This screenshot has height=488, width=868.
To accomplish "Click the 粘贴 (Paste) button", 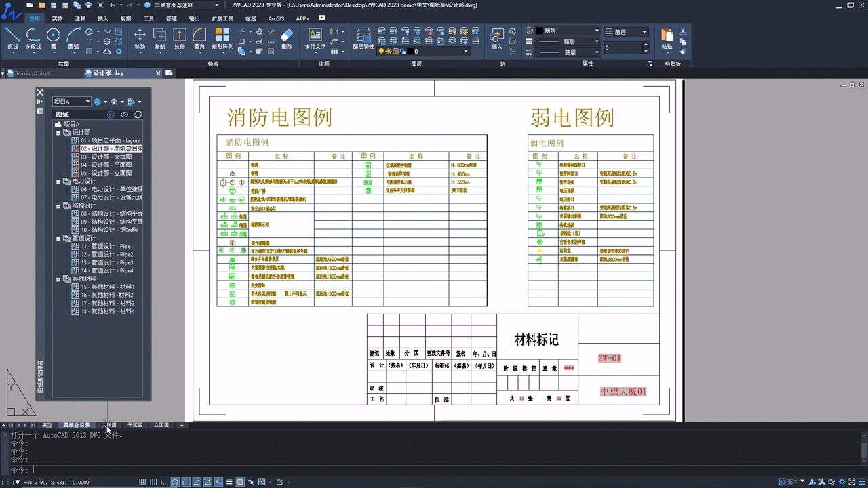I will coord(667,39).
